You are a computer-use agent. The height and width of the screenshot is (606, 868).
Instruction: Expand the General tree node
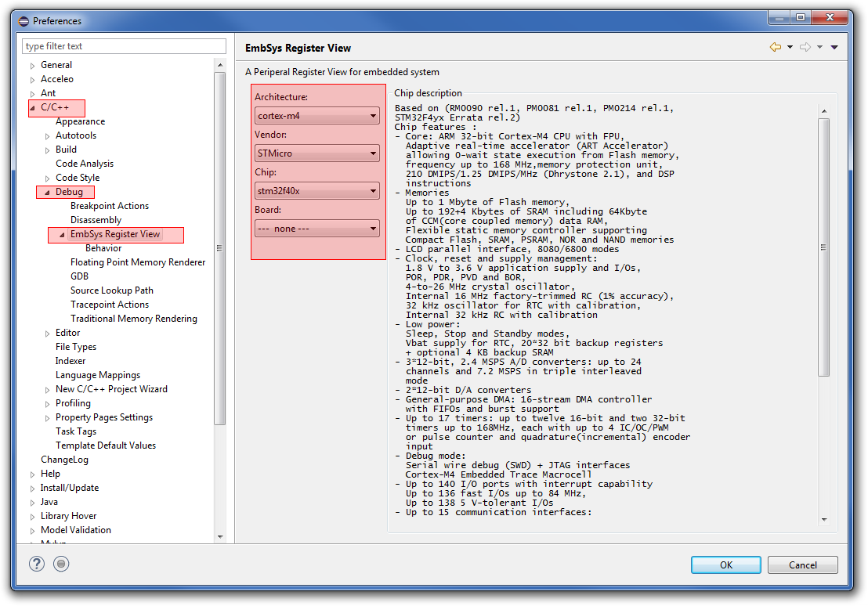32,66
